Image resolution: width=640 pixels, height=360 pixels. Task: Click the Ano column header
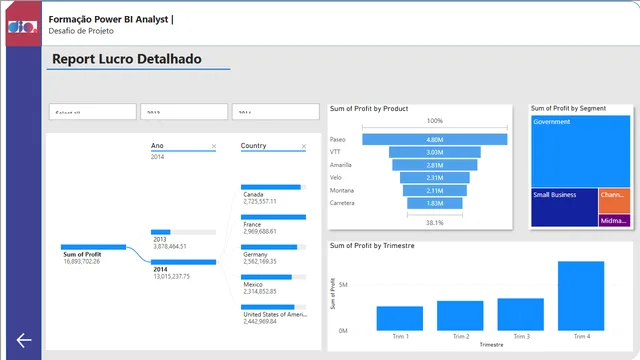pos(157,146)
